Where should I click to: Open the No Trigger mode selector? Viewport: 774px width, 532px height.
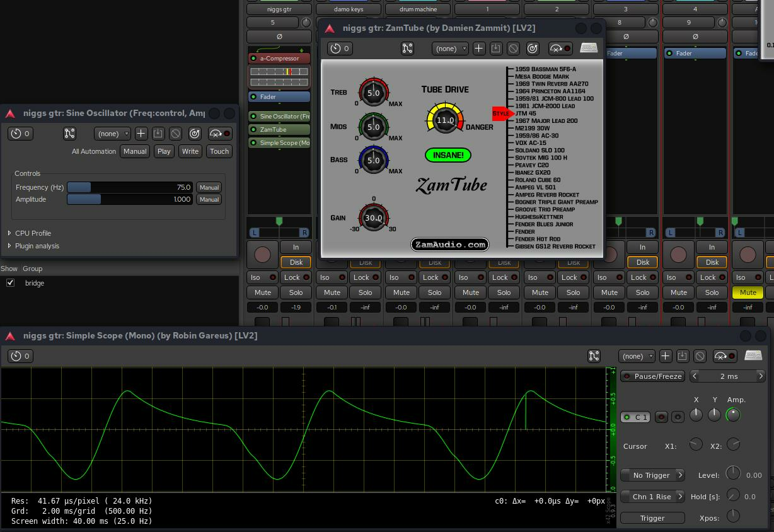click(x=652, y=475)
